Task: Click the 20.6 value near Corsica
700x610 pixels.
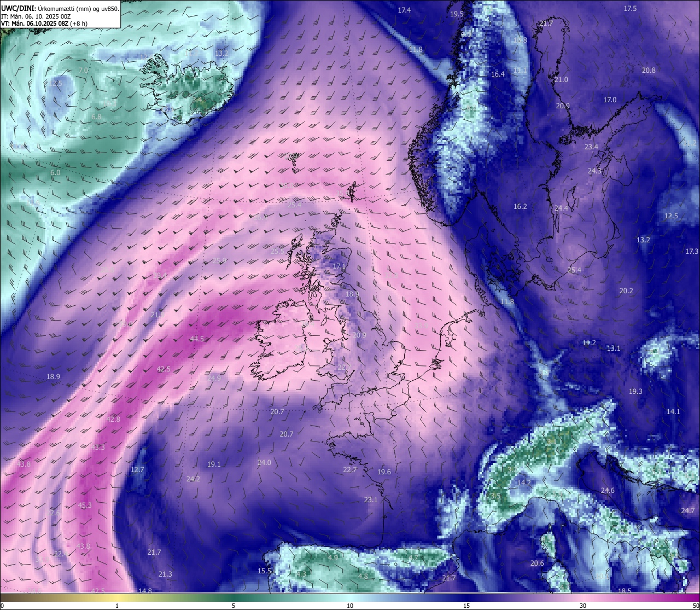Action: (538, 563)
